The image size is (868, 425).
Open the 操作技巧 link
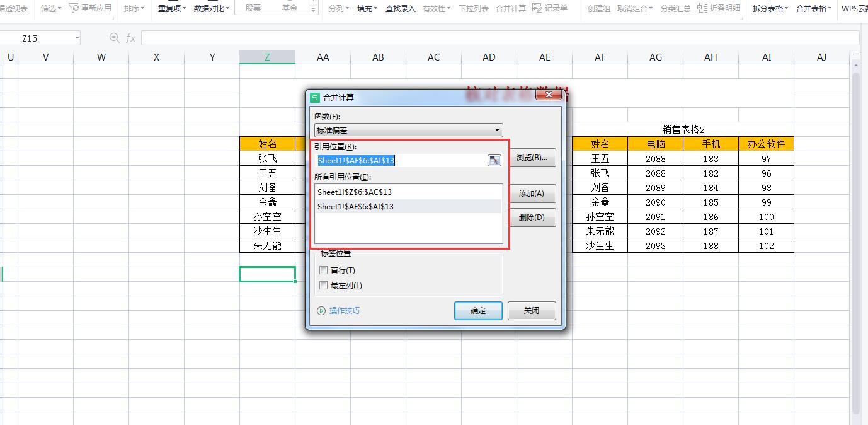pyautogui.click(x=345, y=311)
